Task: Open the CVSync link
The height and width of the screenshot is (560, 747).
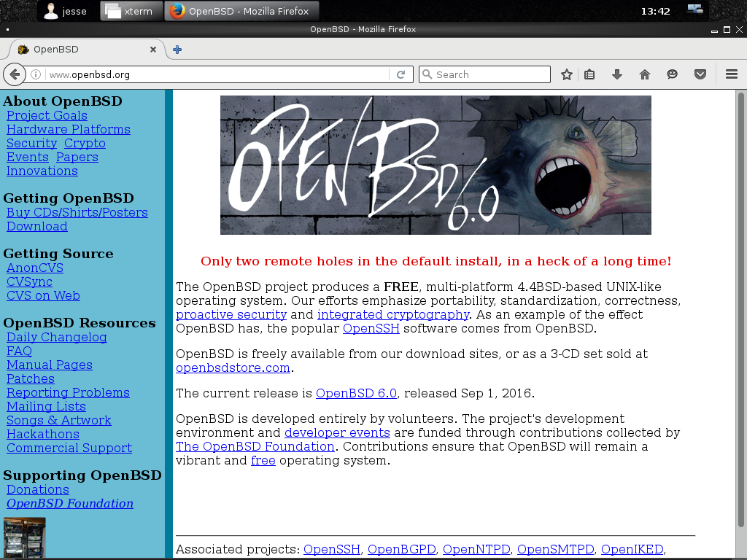Action: click(x=29, y=282)
